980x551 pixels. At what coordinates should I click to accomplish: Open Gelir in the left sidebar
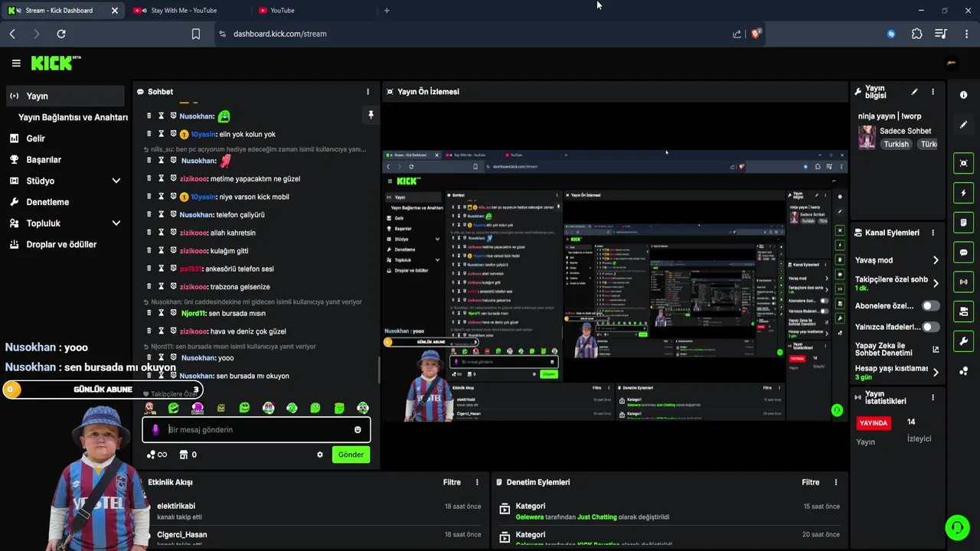click(65, 139)
